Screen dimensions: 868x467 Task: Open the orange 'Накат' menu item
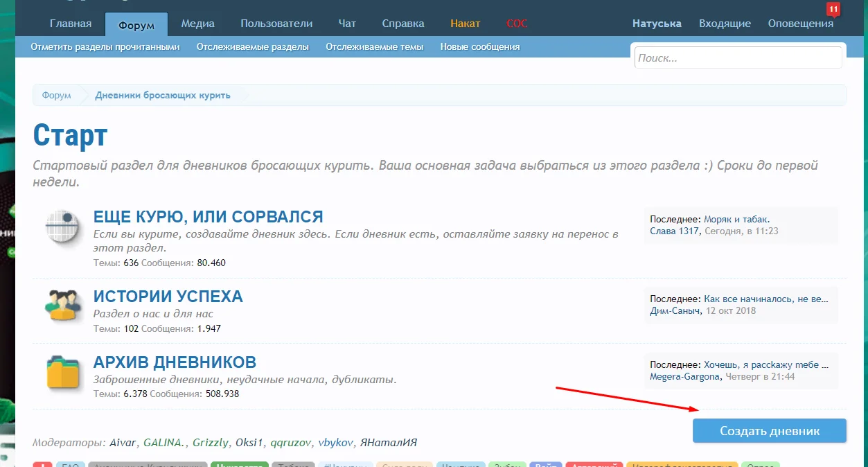pyautogui.click(x=465, y=24)
